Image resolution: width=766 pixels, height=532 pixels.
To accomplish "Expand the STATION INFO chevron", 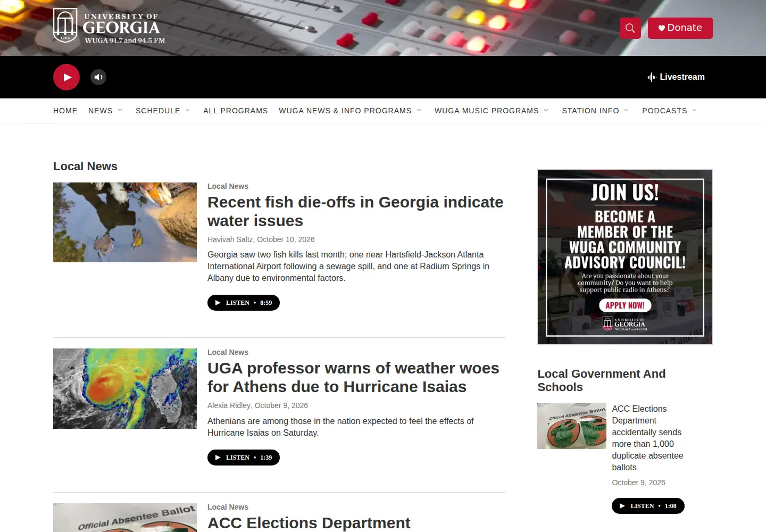I will coord(627,110).
